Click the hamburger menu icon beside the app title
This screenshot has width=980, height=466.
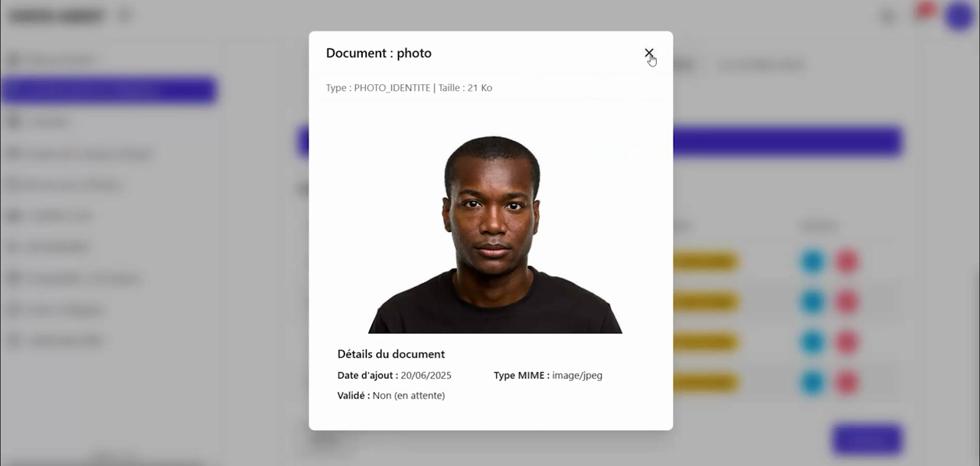tap(125, 15)
